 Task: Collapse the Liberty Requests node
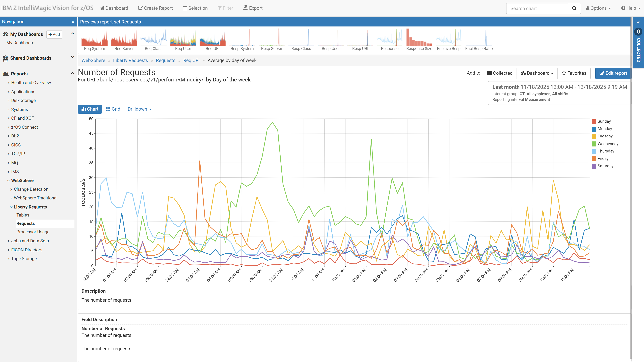[11, 207]
